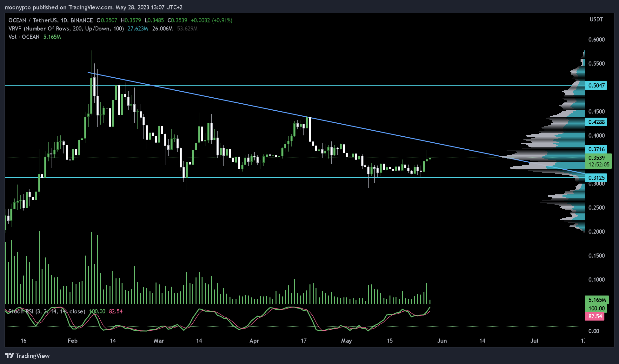Click the 0.3716 price level label
This screenshot has height=364, width=619.
coord(596,149)
